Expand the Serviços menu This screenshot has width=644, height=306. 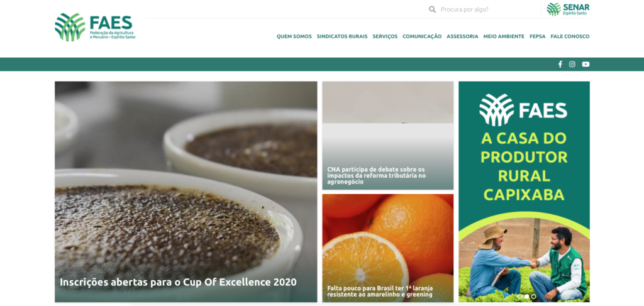coord(385,36)
